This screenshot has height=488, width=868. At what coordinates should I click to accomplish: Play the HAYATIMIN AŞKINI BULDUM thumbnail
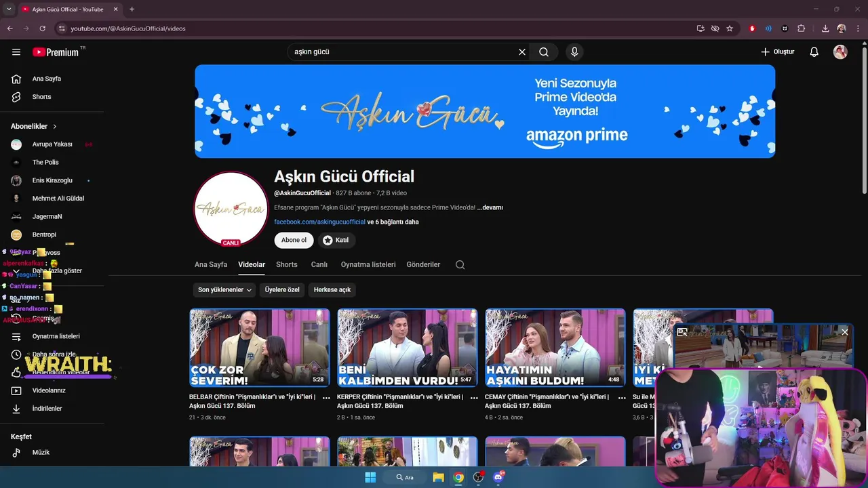pos(555,348)
